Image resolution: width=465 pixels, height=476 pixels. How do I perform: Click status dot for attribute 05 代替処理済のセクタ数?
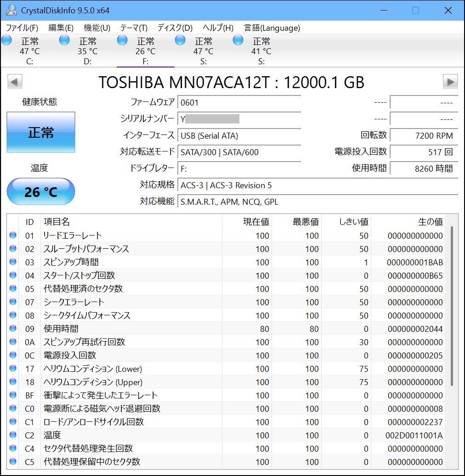pyautogui.click(x=13, y=288)
